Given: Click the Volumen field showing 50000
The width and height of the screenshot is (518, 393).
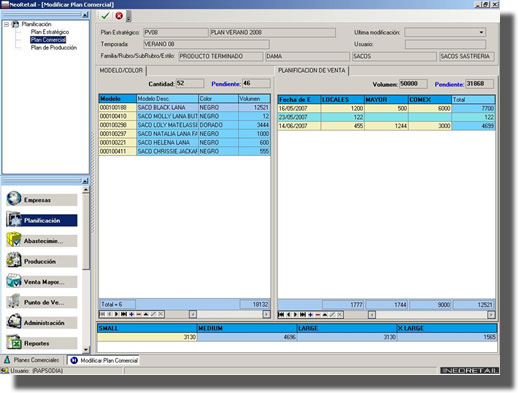Looking at the screenshot, I should (x=413, y=84).
